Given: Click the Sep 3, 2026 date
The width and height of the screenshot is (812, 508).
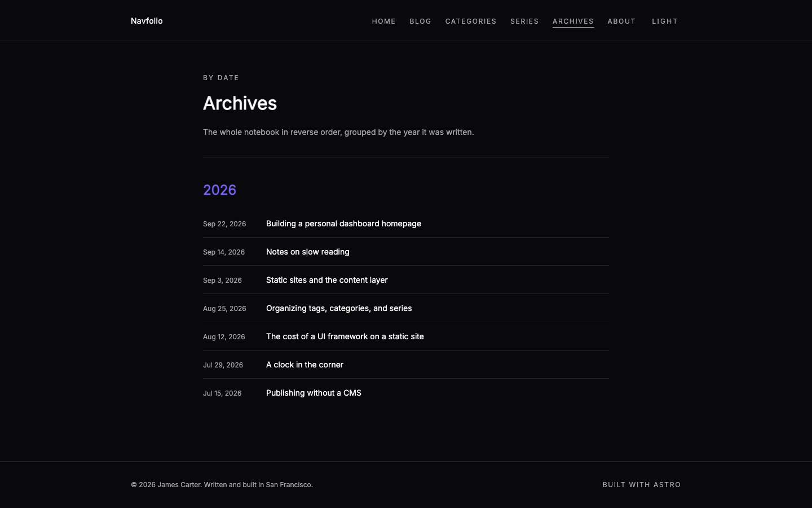Looking at the screenshot, I should (222, 281).
